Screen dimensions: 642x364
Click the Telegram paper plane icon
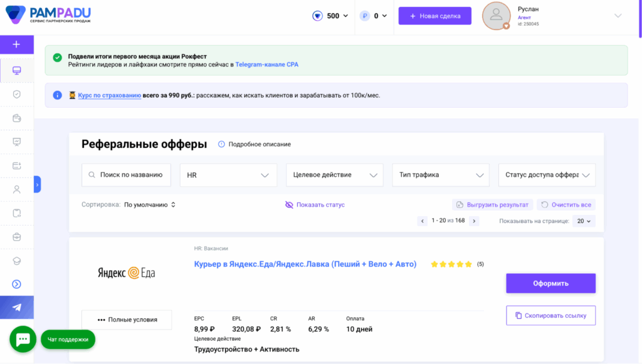17,308
